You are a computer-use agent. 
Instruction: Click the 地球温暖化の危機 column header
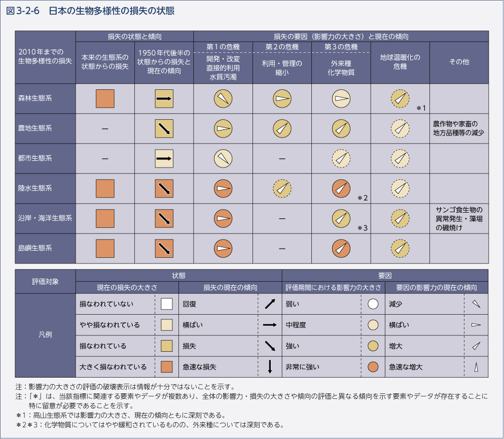point(400,62)
